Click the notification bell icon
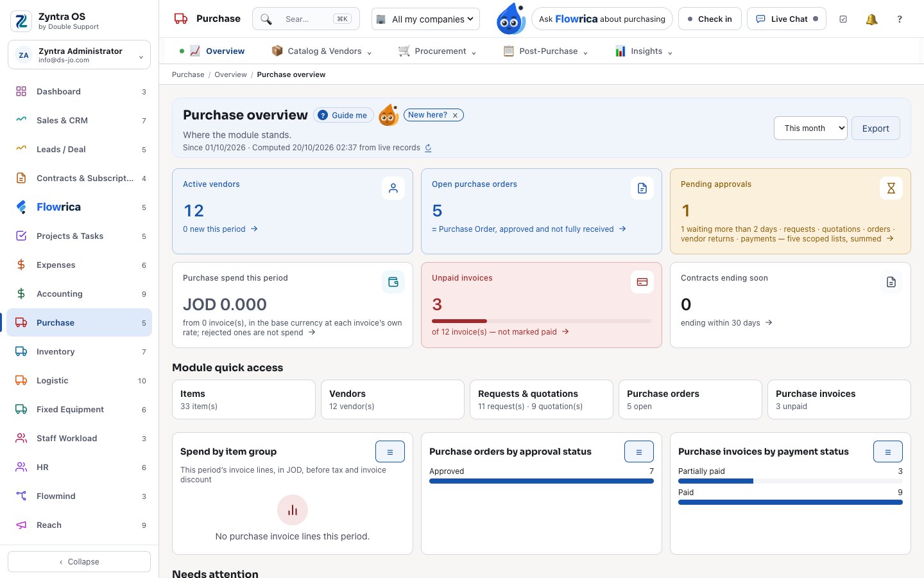Viewport: 924px width, 578px height. [x=871, y=19]
